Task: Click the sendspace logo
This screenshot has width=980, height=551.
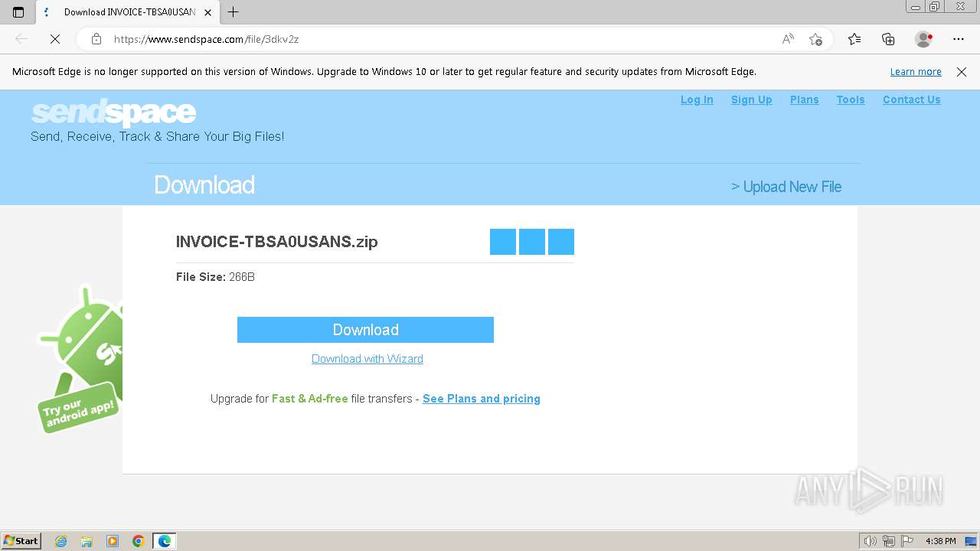Action: pos(113,113)
